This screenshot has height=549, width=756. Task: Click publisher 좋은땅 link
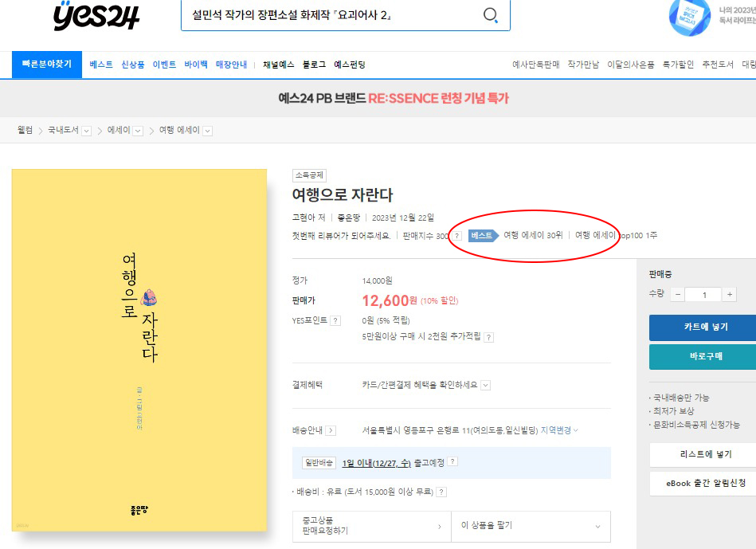(349, 218)
